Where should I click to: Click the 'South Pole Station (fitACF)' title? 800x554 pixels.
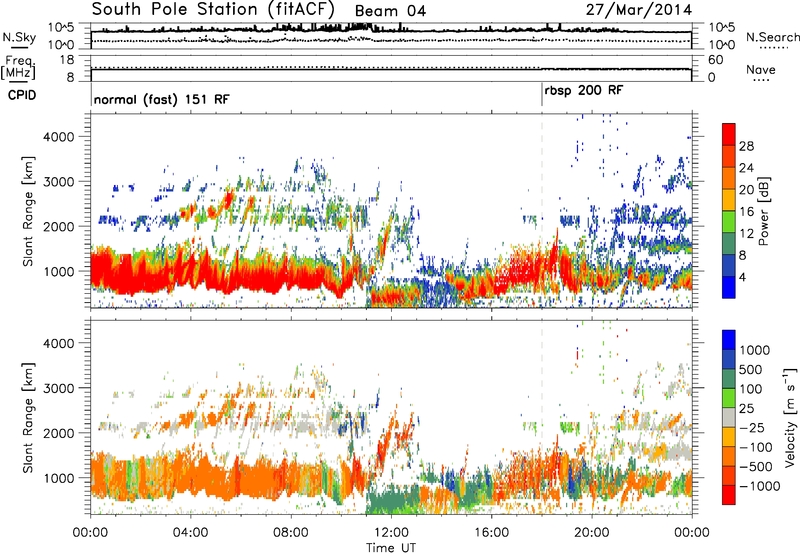(x=213, y=10)
